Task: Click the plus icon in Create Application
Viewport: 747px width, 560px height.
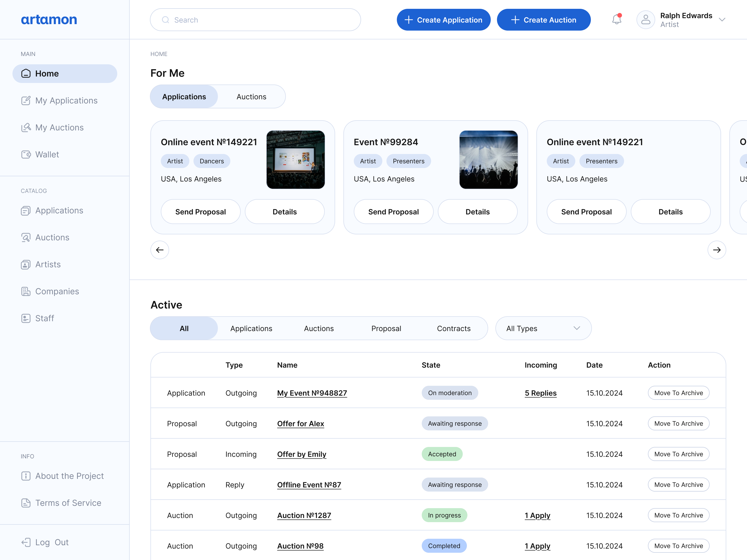Action: point(409,20)
